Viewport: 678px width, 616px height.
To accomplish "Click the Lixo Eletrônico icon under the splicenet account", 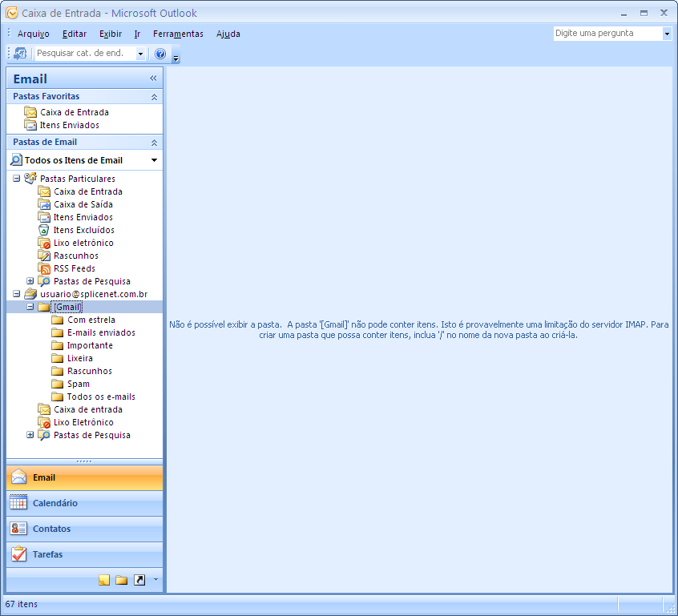I will coord(44,422).
